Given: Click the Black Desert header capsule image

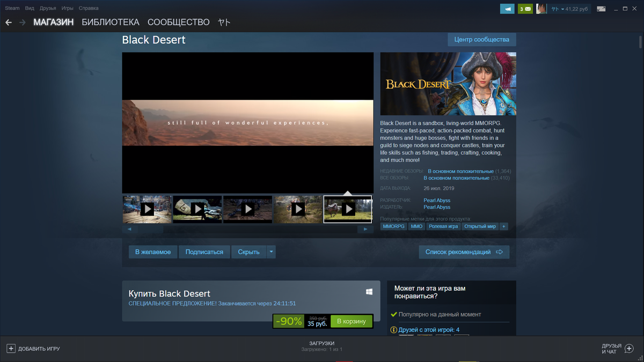Looking at the screenshot, I should pyautogui.click(x=448, y=84).
